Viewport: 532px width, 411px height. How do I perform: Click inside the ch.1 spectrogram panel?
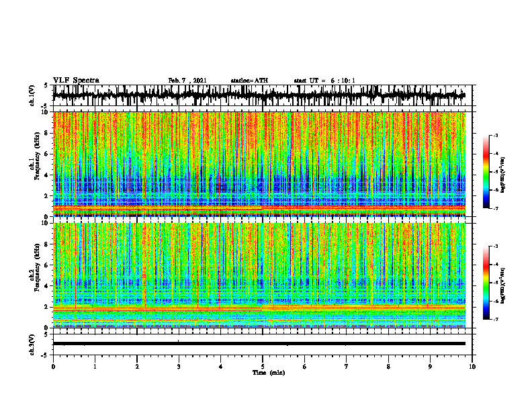coord(259,164)
